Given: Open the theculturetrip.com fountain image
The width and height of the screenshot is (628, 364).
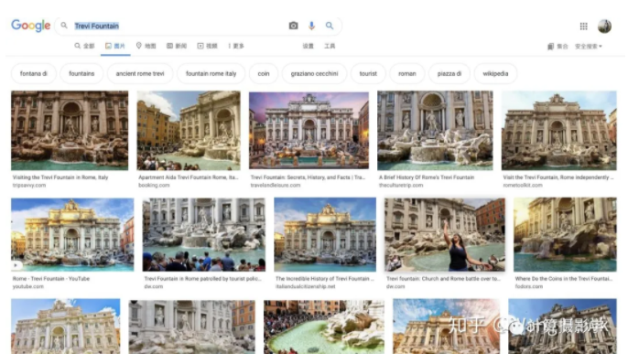Looking at the screenshot, I should [x=435, y=131].
